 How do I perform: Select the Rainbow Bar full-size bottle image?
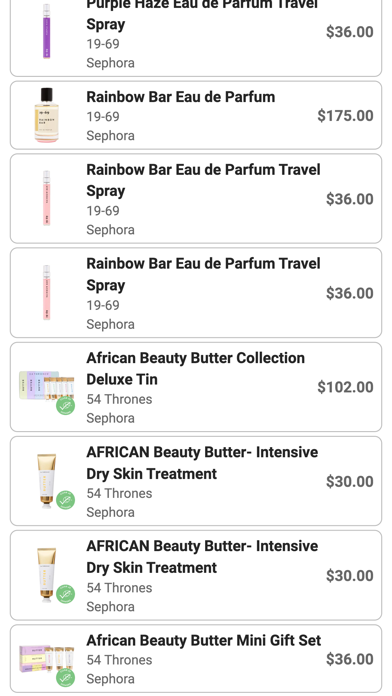(47, 115)
